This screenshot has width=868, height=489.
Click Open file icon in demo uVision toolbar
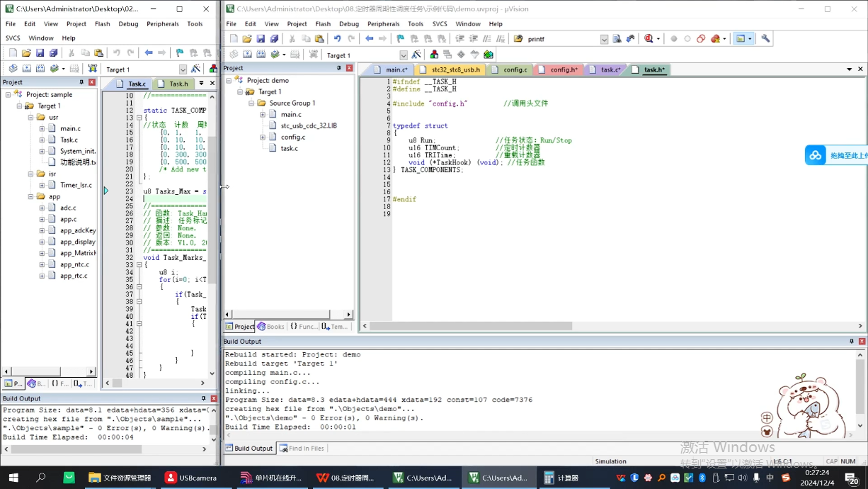(247, 39)
